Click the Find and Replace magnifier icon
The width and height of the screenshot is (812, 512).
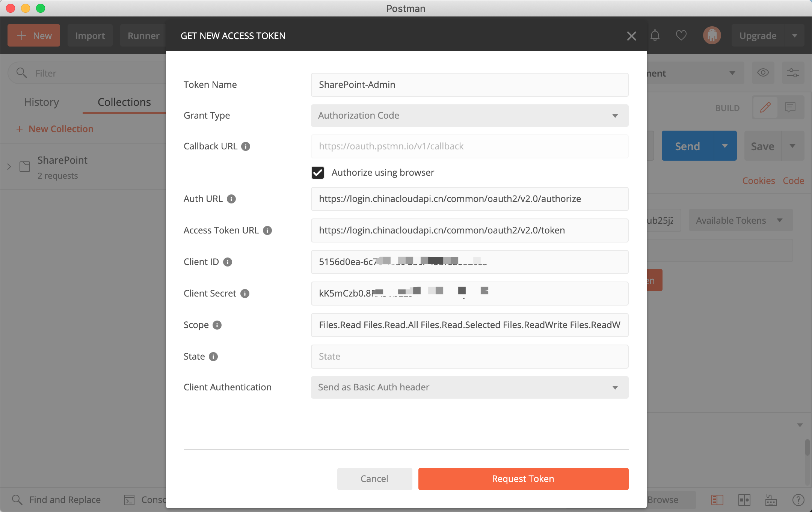point(17,500)
